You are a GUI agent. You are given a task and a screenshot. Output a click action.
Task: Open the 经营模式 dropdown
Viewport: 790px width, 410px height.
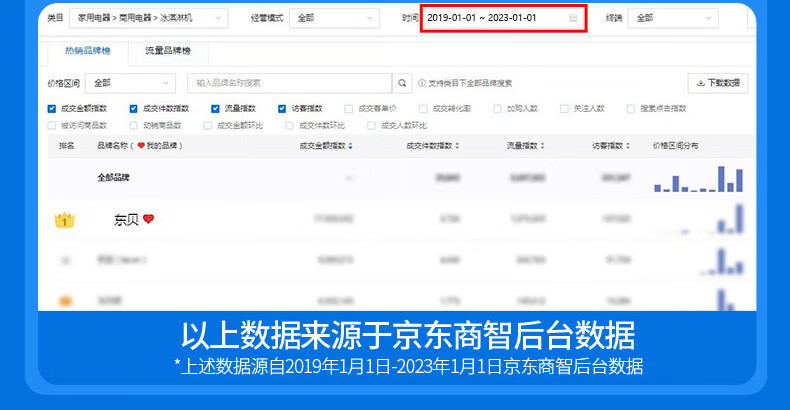[335, 18]
